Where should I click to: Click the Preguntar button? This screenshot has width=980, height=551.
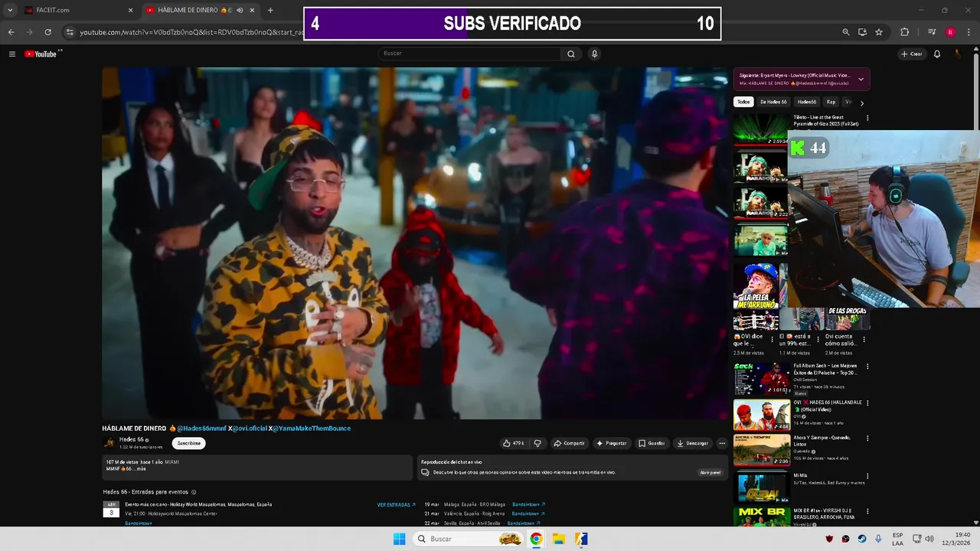pyautogui.click(x=611, y=443)
